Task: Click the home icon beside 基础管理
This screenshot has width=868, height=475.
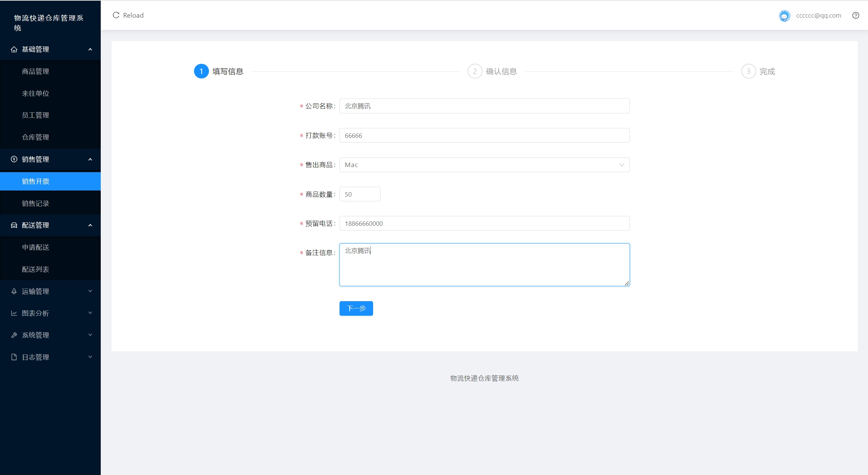Action: point(14,49)
